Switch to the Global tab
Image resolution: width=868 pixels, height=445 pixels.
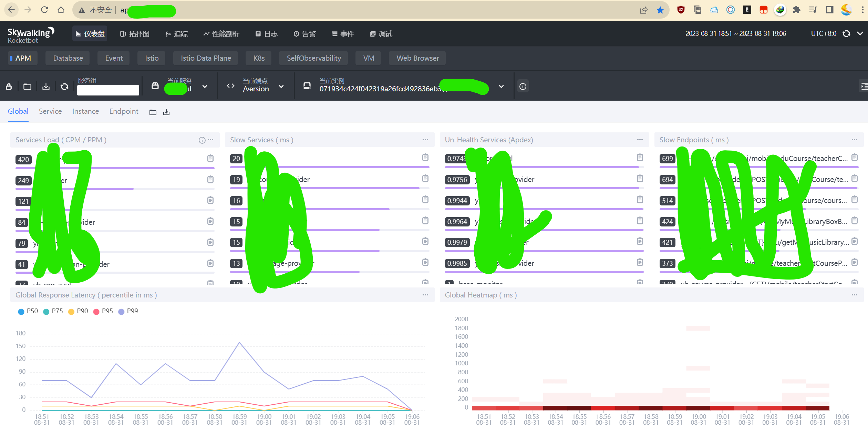coord(18,111)
